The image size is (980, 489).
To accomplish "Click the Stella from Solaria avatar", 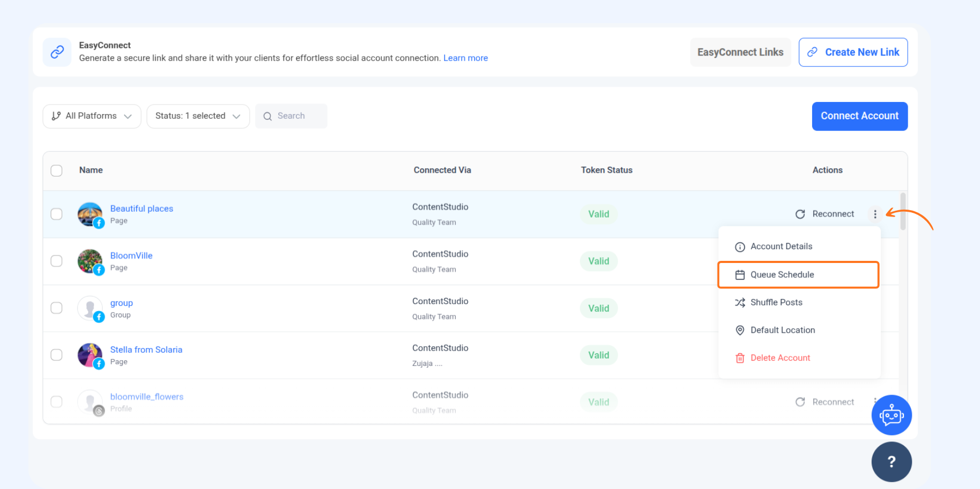I will tap(90, 355).
